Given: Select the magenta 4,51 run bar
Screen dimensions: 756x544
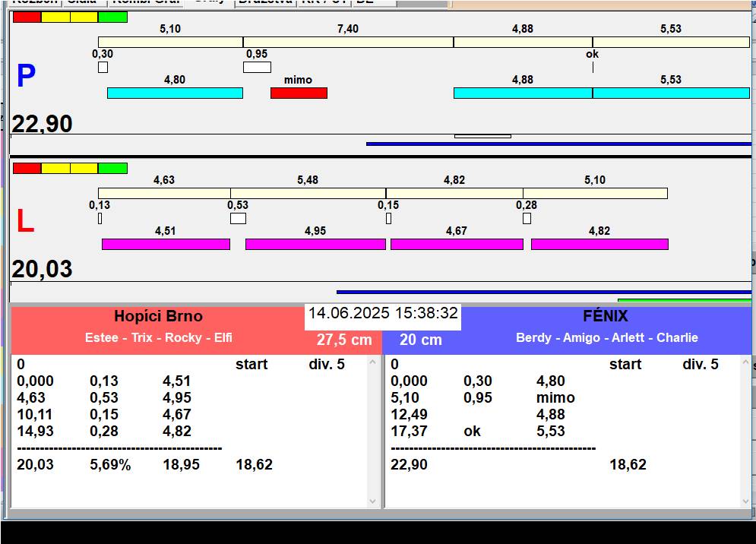Looking at the screenshot, I should click(166, 244).
